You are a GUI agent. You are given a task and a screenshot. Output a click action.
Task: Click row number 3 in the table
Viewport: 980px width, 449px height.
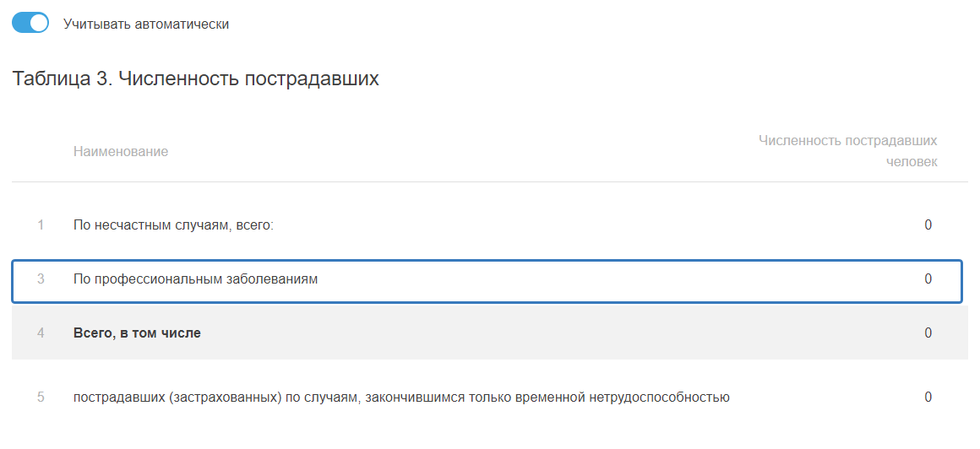pos(41,279)
